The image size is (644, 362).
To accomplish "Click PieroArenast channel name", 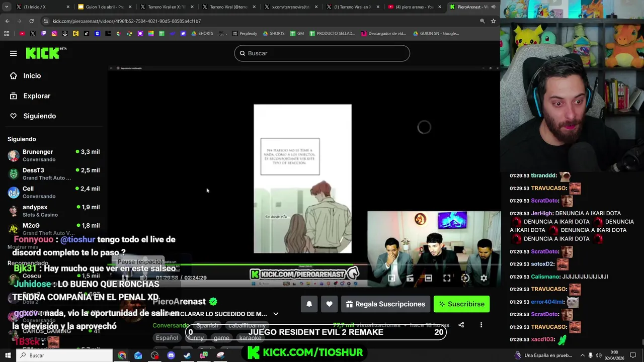I will tap(179, 302).
